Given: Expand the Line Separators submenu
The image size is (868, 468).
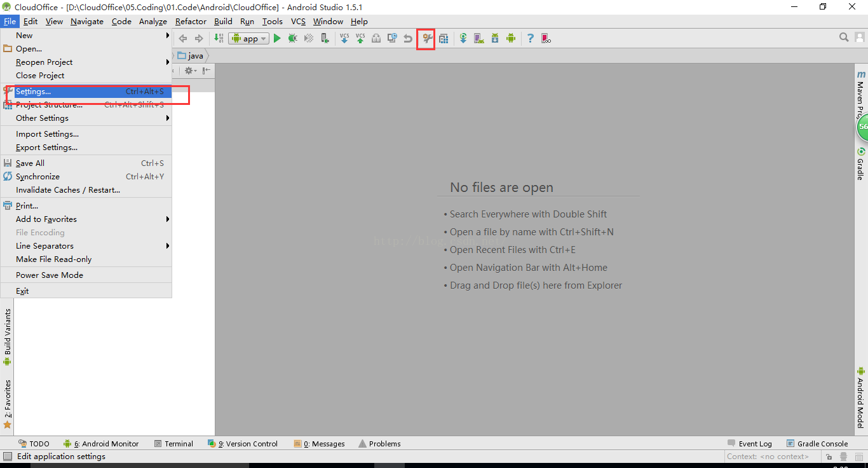Looking at the screenshot, I should pos(86,246).
